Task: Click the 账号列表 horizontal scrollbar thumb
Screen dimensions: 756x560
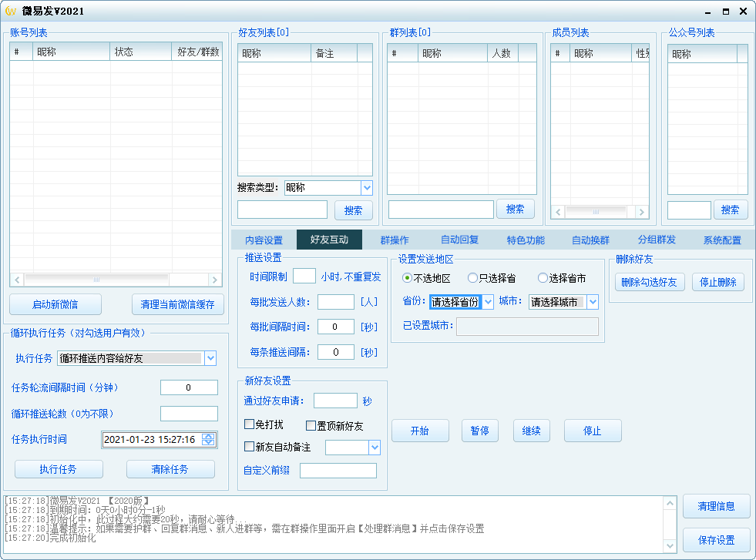Action: (x=96, y=280)
